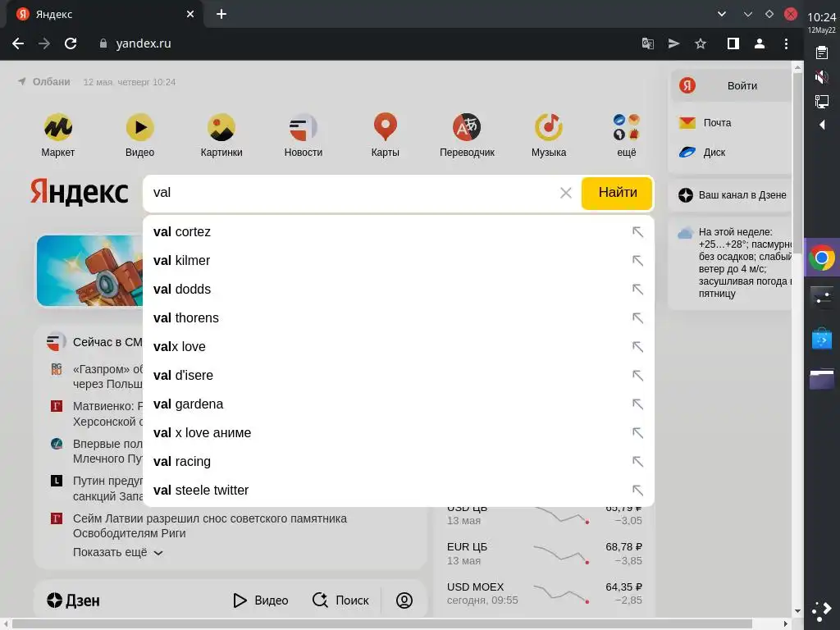Open the Сейм Латвии news headline
Screen dimensions: 840x630
(x=209, y=526)
